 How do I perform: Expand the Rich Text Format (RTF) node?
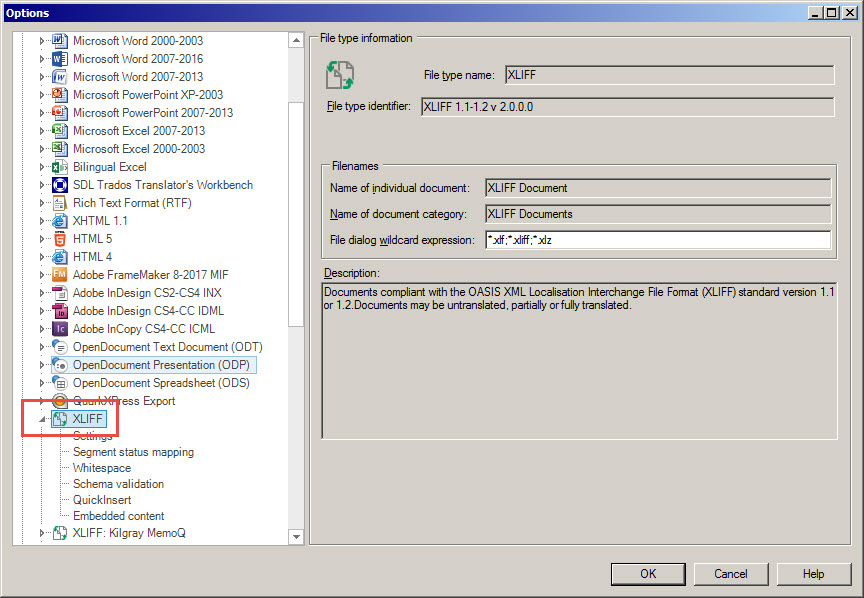click(x=42, y=203)
